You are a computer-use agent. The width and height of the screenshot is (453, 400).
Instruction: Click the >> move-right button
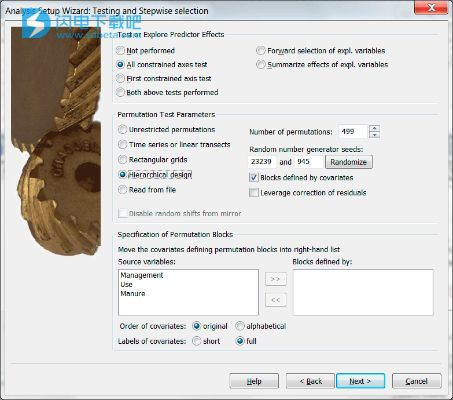[x=276, y=279]
